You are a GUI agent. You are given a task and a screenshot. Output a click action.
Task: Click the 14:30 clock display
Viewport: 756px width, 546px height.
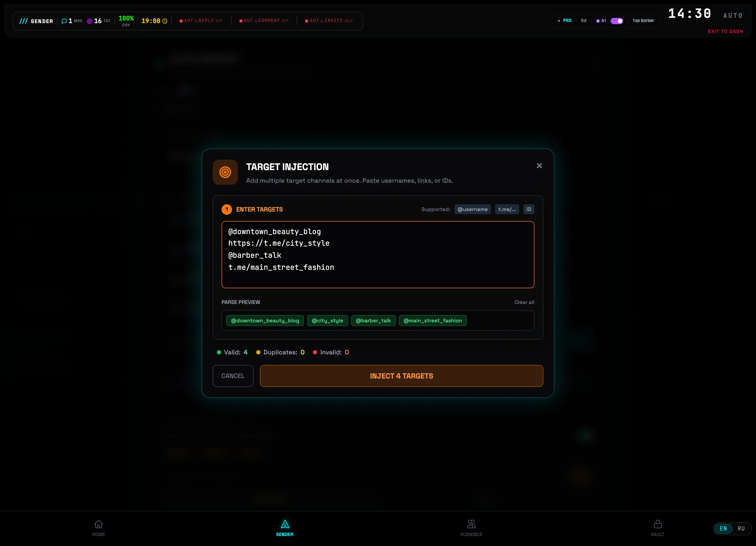pos(690,14)
